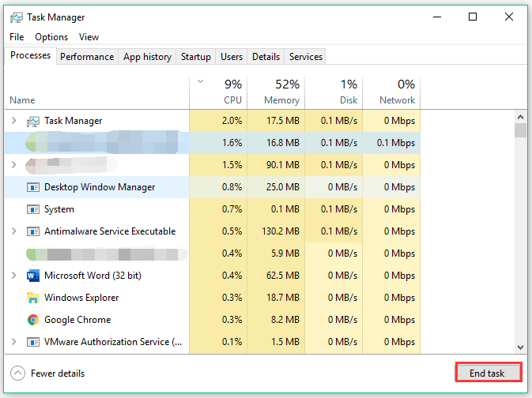Image resolution: width=532 pixels, height=398 pixels.
Task: Select the System process name
Action: [x=59, y=209]
